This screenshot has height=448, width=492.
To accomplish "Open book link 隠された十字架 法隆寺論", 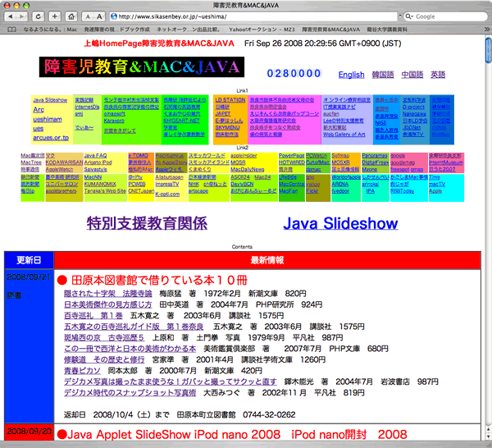I will pyautogui.click(x=108, y=294).
